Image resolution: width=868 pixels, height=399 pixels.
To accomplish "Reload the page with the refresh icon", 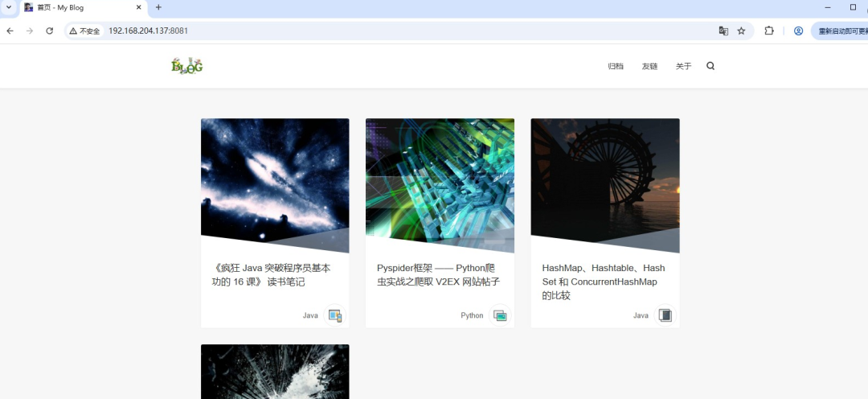I will (x=49, y=31).
